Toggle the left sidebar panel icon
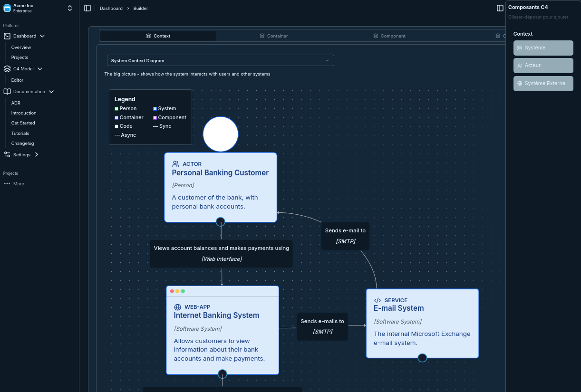The width and height of the screenshot is (581, 392). [87, 8]
